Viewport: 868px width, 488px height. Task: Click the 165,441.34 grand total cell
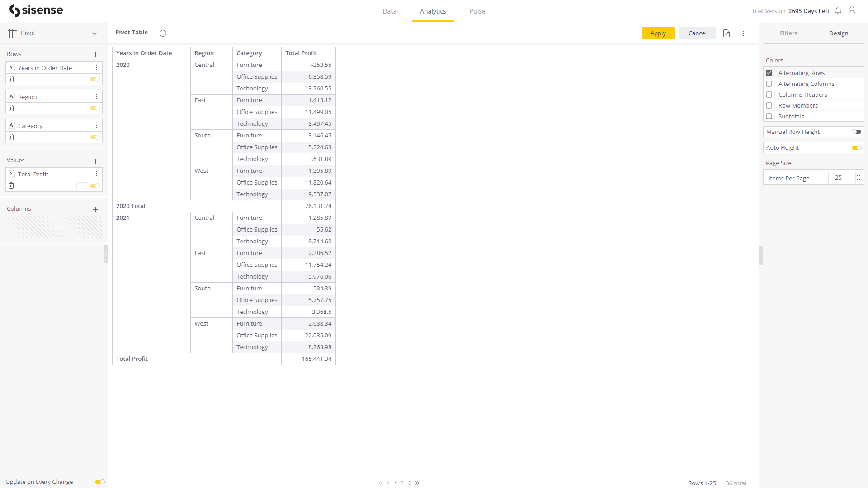[x=308, y=359]
